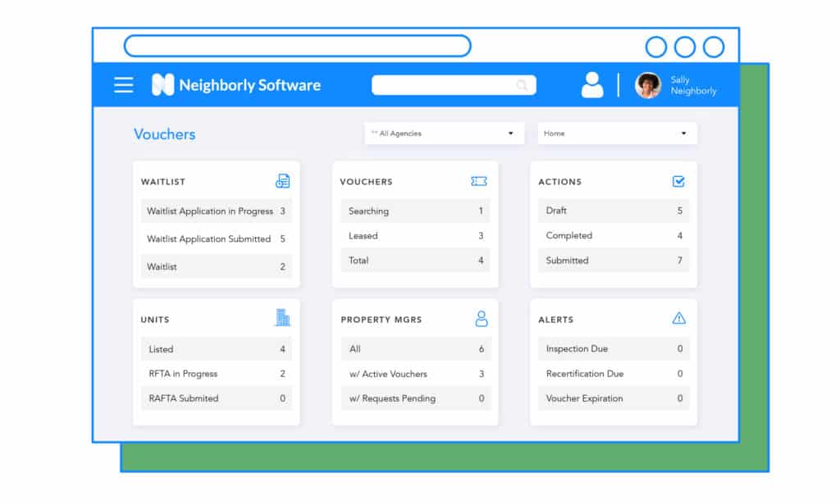Click the Alerts warning triangle icon
This screenshot has width=840, height=504.
click(678, 319)
